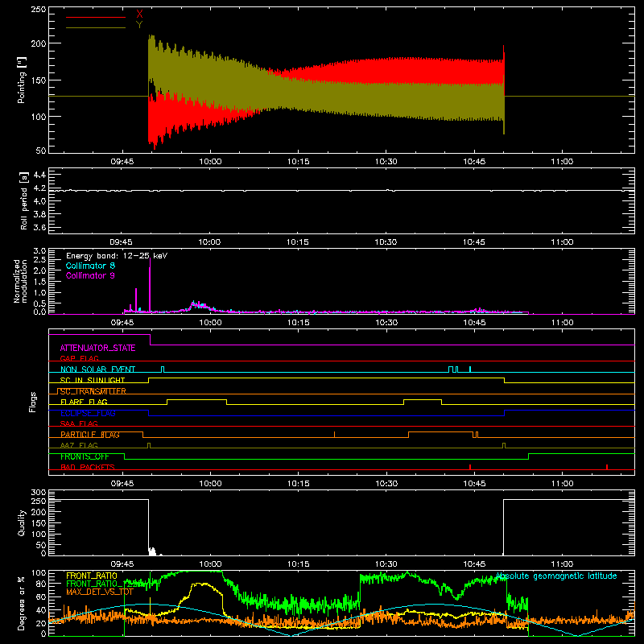Click the orange MAX_DET_VS_TOT legend label

[100, 592]
